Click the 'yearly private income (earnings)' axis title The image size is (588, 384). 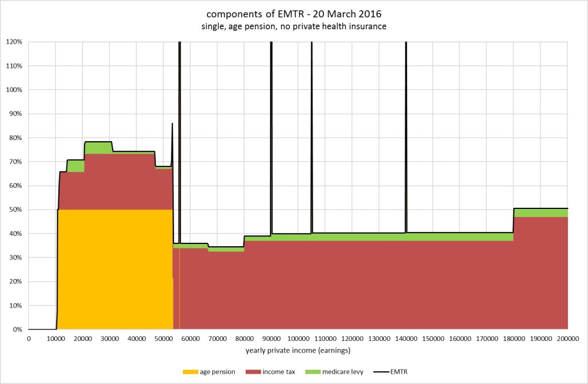click(297, 350)
